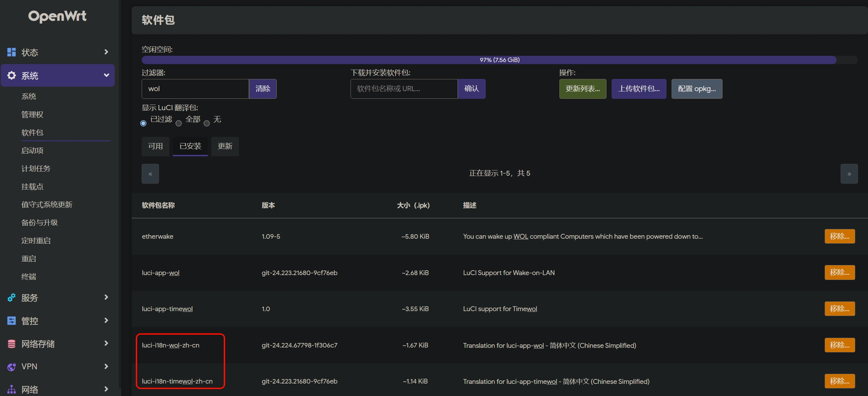Remove the luci-app-timewol package
Screen dimensions: 868x396
coord(840,309)
